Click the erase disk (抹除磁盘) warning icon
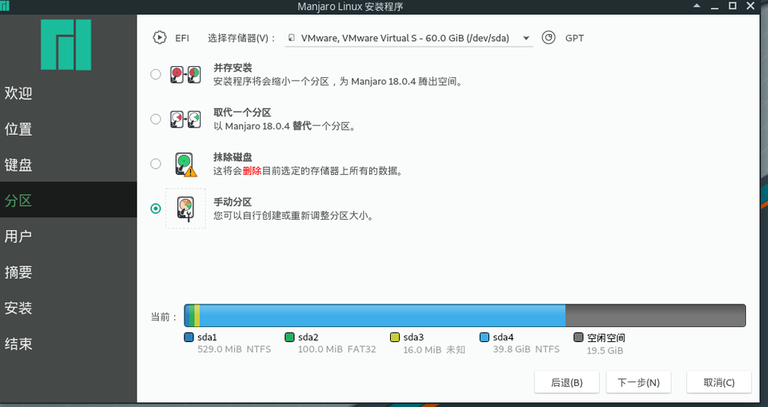Viewport: 768px width, 407px height. point(186,164)
